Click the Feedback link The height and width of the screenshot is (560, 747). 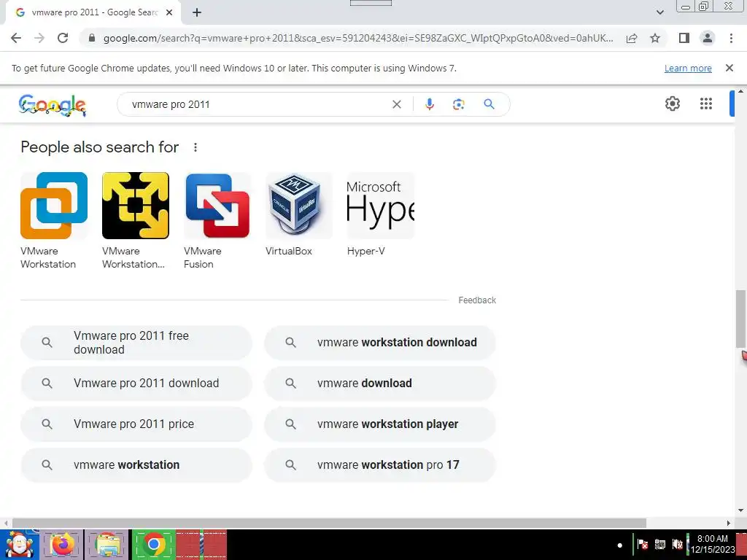click(x=477, y=300)
